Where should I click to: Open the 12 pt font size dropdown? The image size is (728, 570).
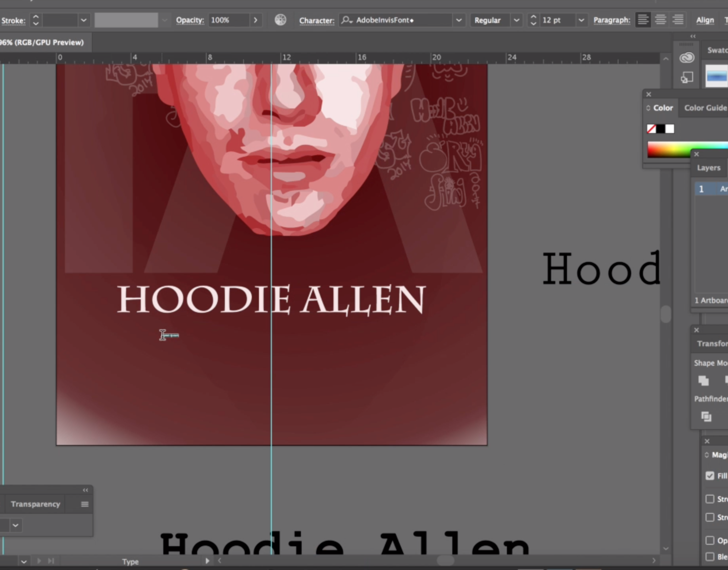coord(581,20)
